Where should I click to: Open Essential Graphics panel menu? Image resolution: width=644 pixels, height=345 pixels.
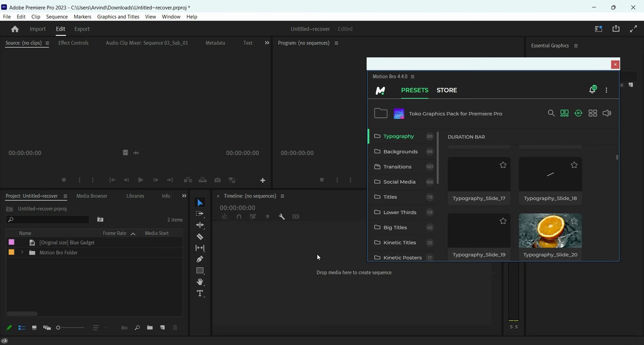tap(576, 46)
